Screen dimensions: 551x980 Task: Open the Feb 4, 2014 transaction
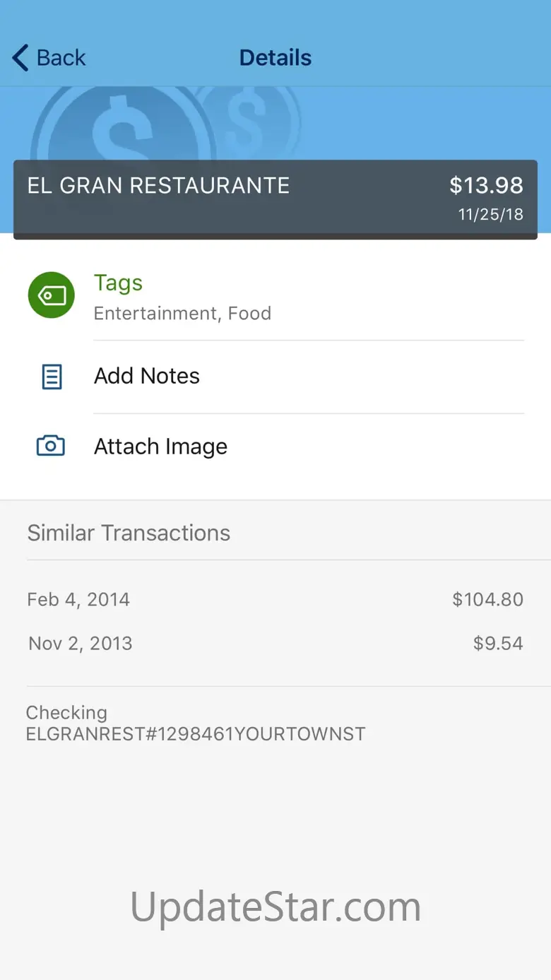pyautogui.click(x=78, y=600)
